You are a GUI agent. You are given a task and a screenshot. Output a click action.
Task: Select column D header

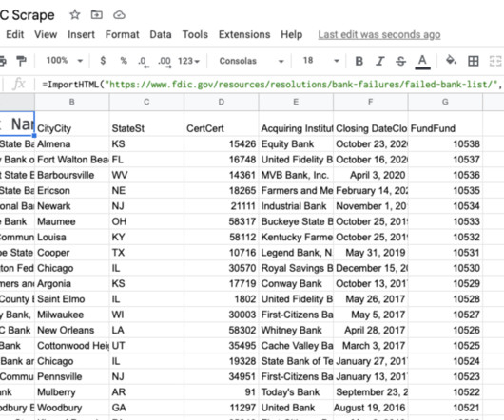[x=222, y=102]
